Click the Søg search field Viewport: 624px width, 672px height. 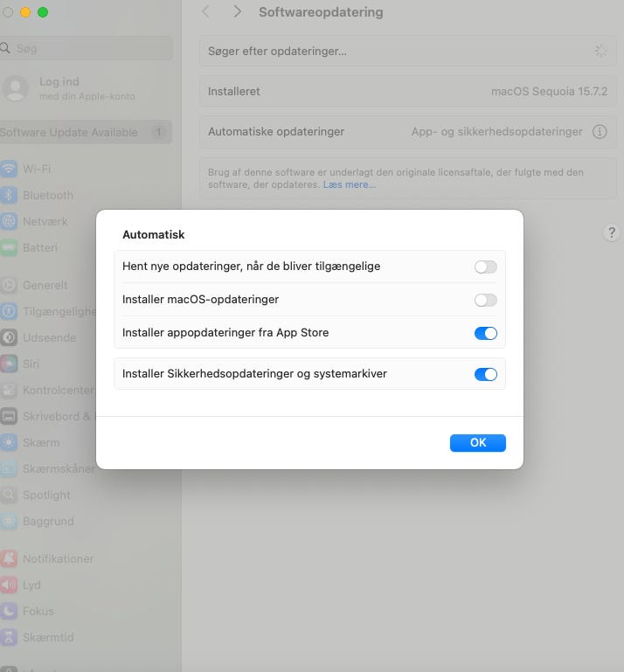tap(86, 48)
